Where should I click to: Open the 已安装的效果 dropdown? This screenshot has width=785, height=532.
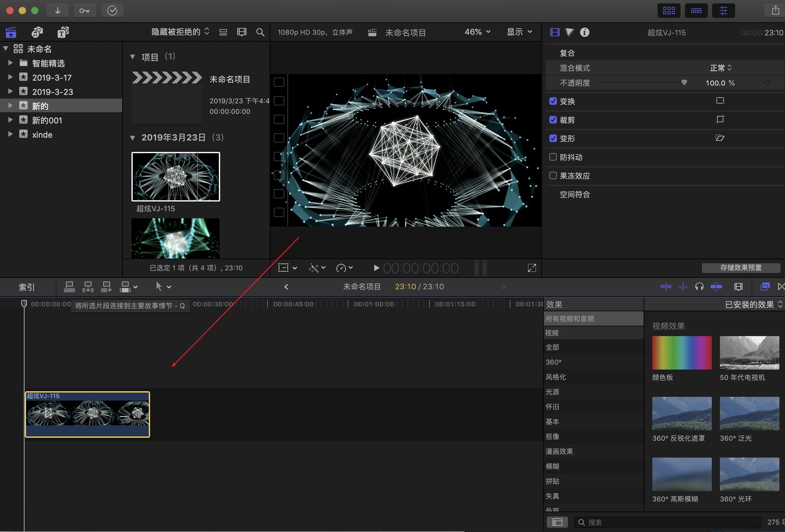(754, 305)
